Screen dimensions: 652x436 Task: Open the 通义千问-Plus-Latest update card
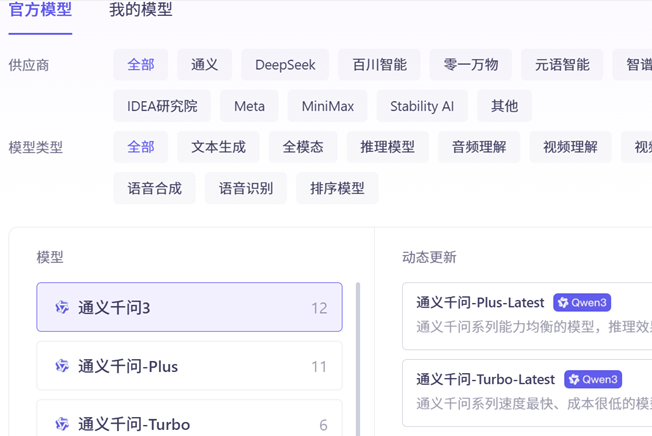point(527,316)
